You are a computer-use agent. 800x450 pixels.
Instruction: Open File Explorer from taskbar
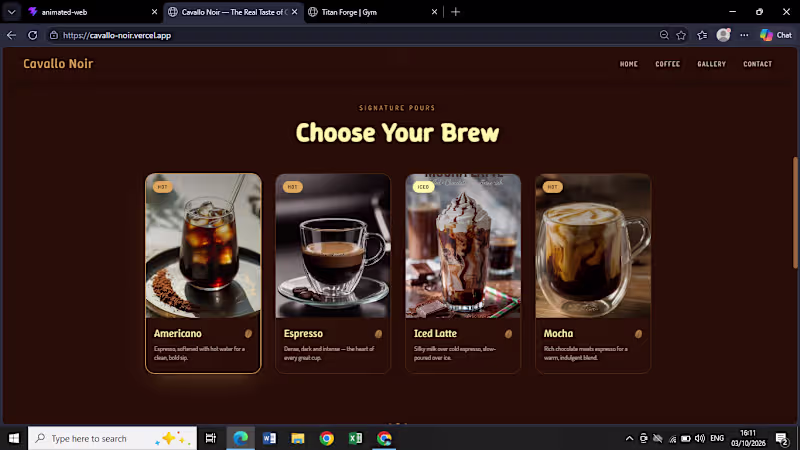(298, 438)
